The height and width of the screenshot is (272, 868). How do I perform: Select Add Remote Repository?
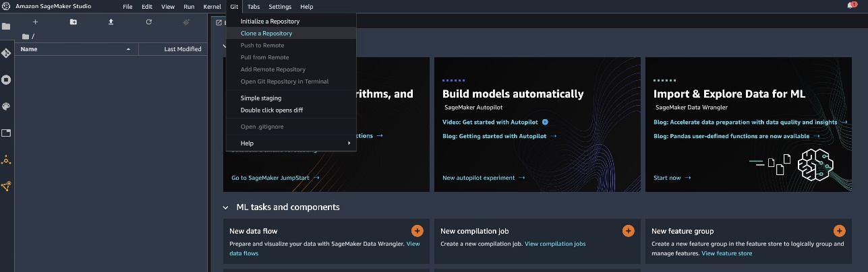[291, 69]
